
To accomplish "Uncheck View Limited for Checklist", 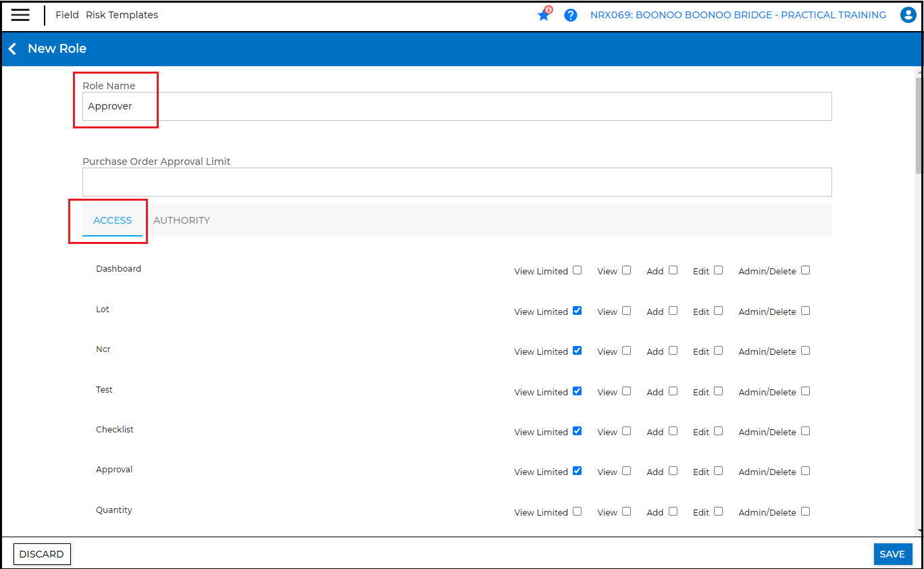I will tap(577, 431).
